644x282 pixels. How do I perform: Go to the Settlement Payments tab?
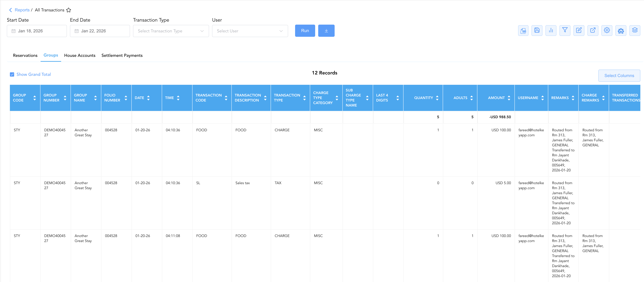click(x=122, y=55)
